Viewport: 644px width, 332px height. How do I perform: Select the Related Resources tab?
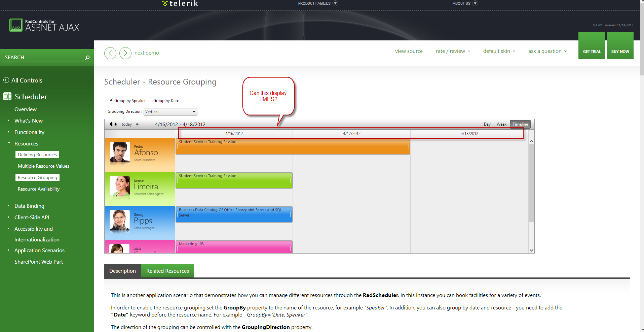pos(167,271)
